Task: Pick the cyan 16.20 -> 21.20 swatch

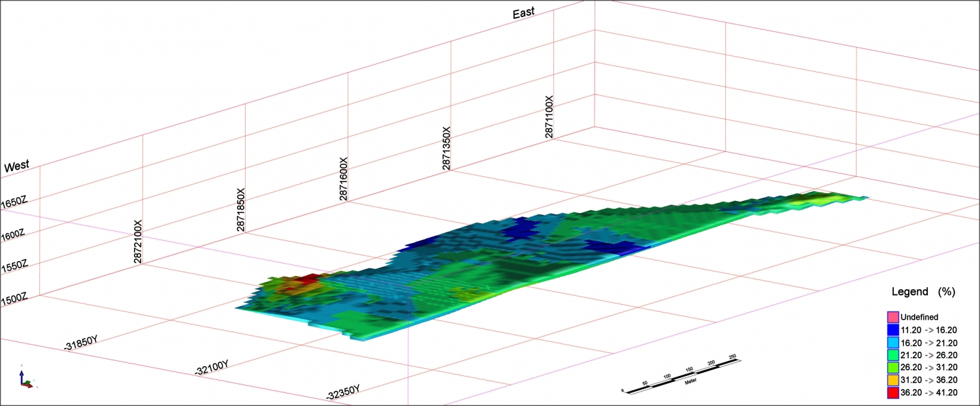Action: coord(892,343)
